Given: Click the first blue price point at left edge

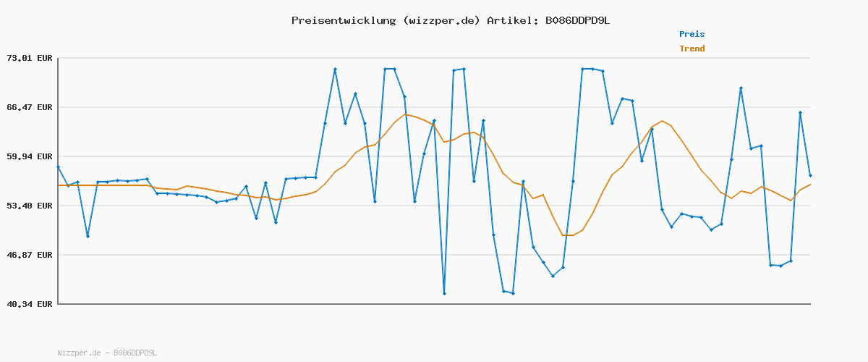Looking at the screenshot, I should [x=59, y=167].
